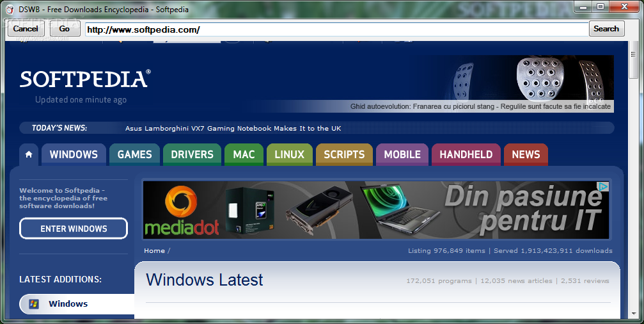Open the GAMES tab
This screenshot has height=324, width=644.
click(135, 154)
